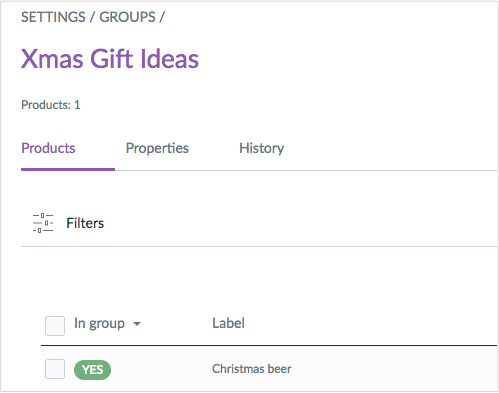Go back to GROUPS via breadcrumb
Viewport: 499px width, 393px height.
point(127,17)
